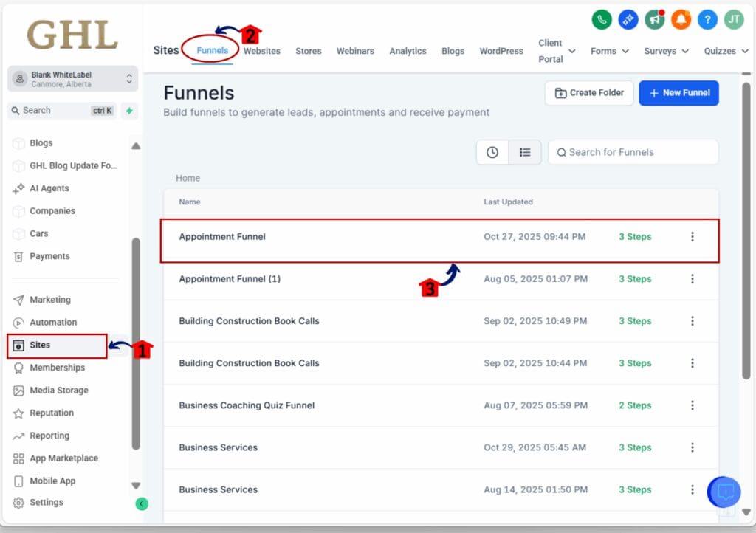Open three-dot menu for Business Coaching Quiz Funnel

pyautogui.click(x=692, y=405)
